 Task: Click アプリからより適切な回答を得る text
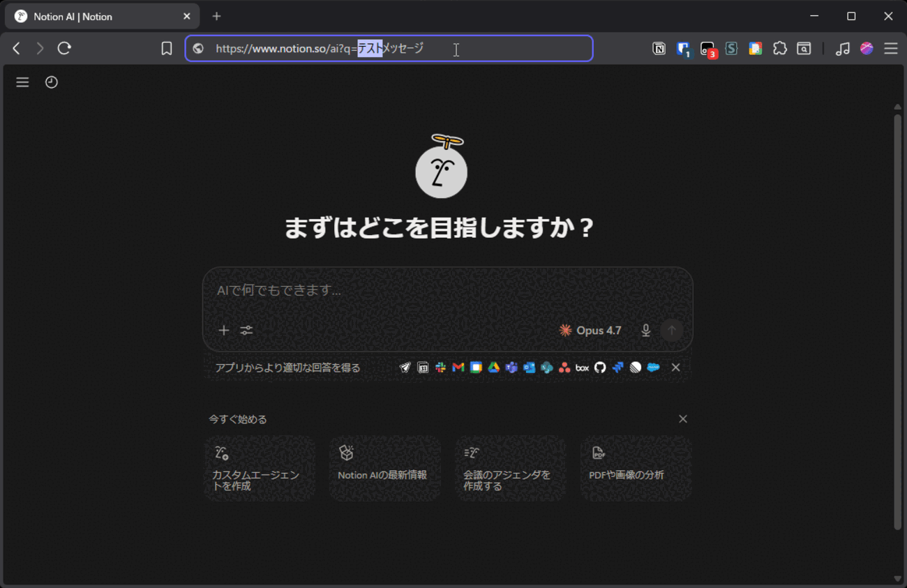(287, 368)
